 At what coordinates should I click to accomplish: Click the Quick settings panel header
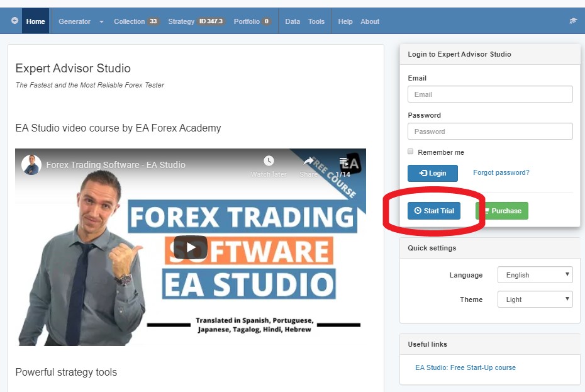tap(490, 248)
